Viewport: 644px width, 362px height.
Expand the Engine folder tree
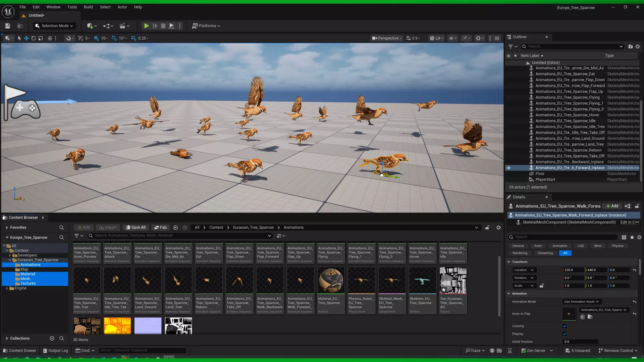7,288
